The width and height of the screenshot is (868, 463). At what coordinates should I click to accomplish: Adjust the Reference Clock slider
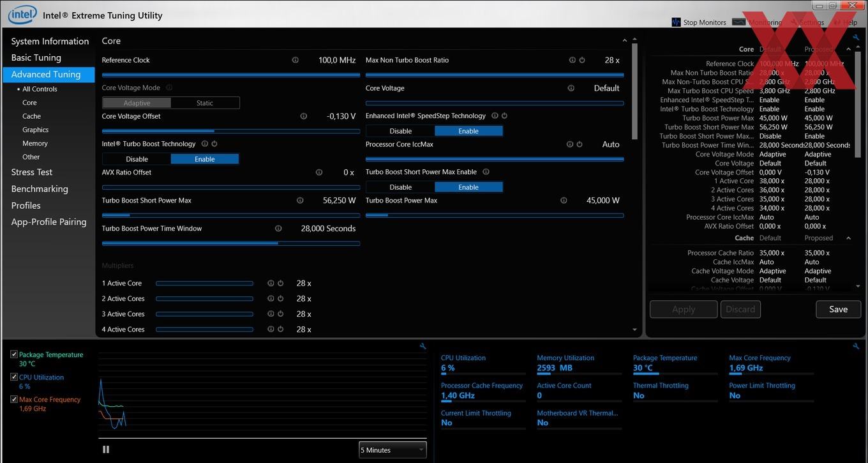tap(231, 75)
